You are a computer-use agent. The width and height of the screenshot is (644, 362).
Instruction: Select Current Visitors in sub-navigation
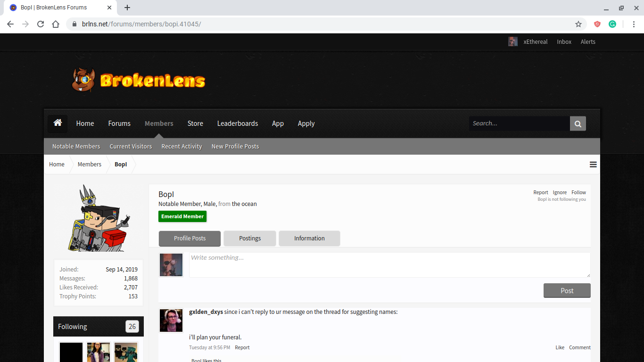click(131, 147)
